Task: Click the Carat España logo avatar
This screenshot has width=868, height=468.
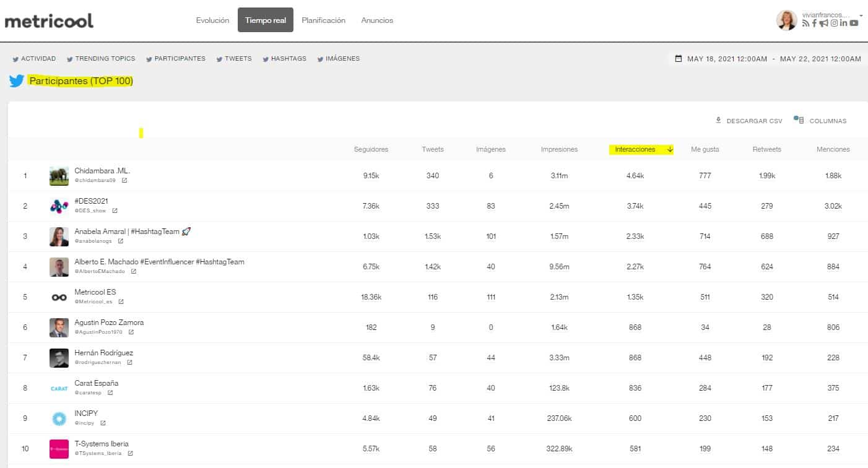Action: pyautogui.click(x=59, y=388)
